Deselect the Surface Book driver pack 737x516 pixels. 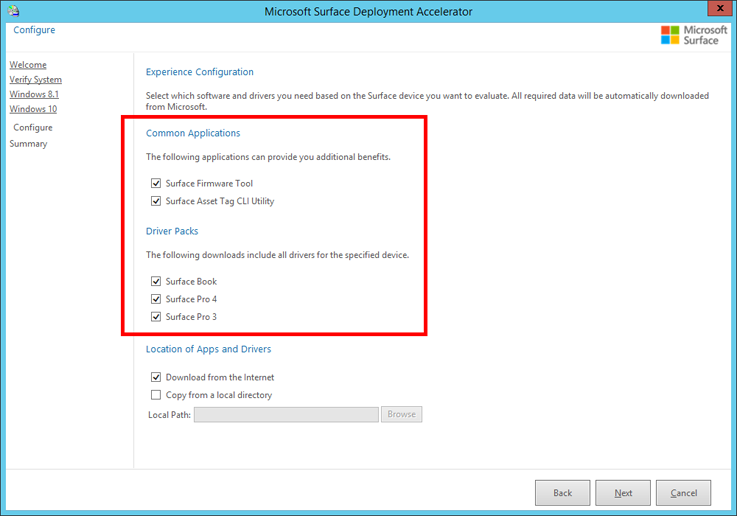pyautogui.click(x=156, y=281)
